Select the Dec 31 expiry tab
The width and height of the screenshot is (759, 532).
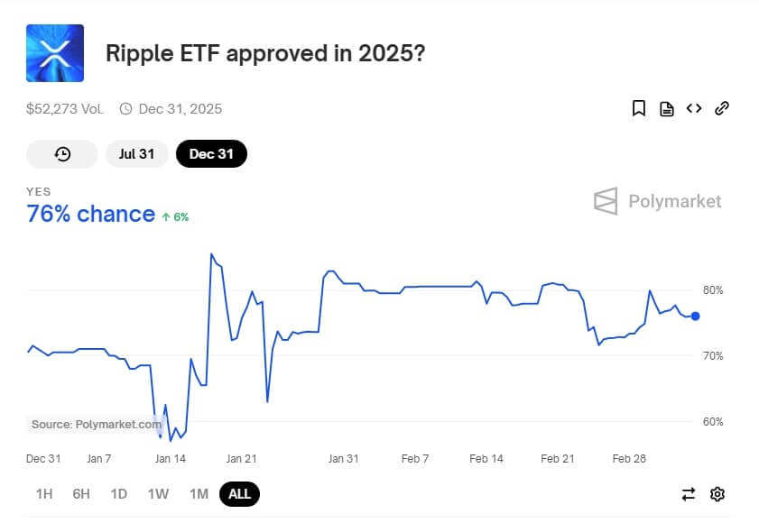coord(211,154)
